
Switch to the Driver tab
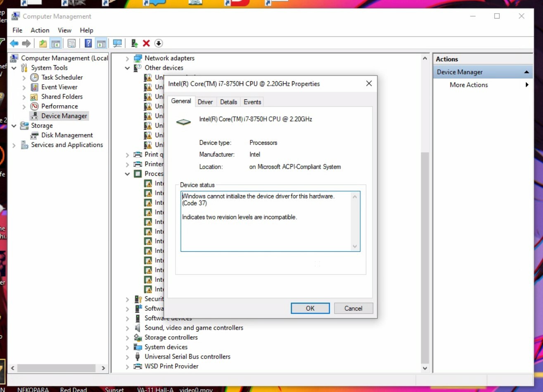[x=205, y=102]
